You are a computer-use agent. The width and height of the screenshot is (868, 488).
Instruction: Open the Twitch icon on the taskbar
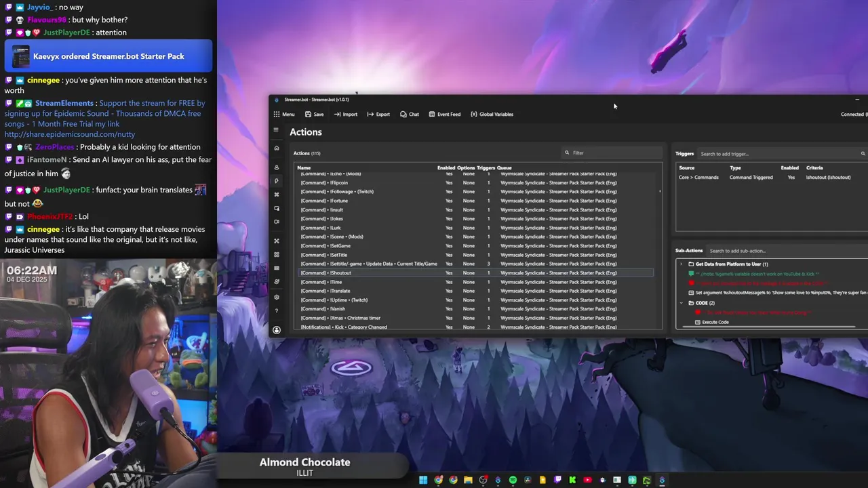coord(557,481)
